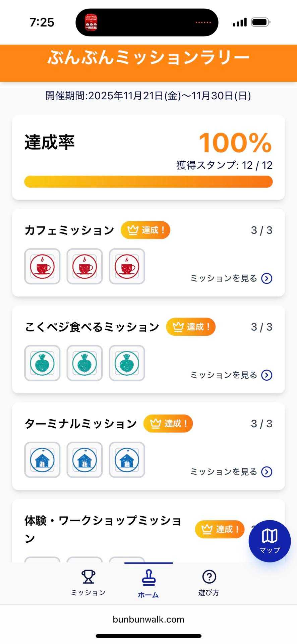This screenshot has width=297, height=644.
Task: Open ターミナルミッション arrow chevron
Action: [267, 472]
